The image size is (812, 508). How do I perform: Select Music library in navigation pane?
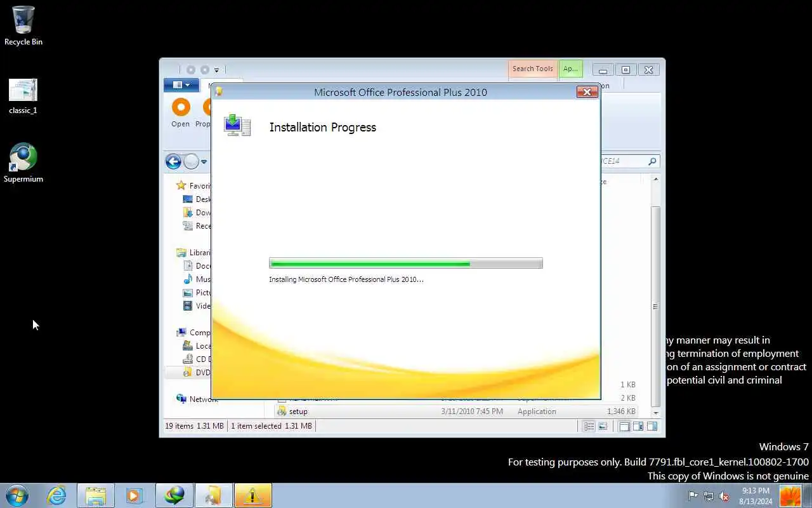pos(196,279)
